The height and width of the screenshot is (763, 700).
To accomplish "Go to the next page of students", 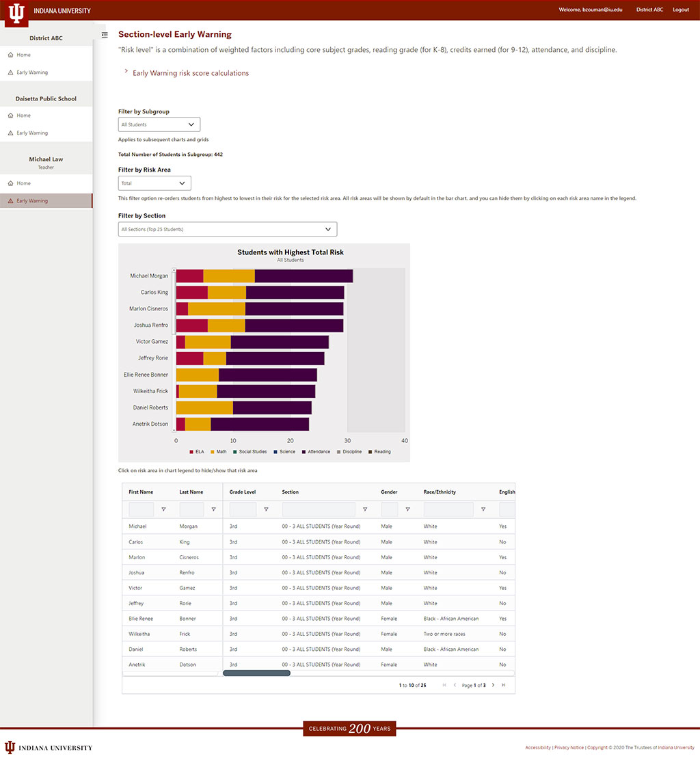I will (x=493, y=684).
